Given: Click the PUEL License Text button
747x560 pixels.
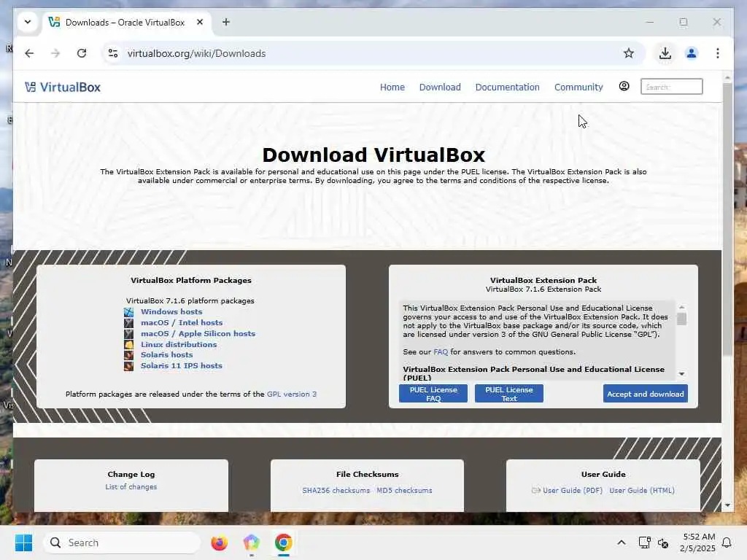Looking at the screenshot, I should point(508,394).
